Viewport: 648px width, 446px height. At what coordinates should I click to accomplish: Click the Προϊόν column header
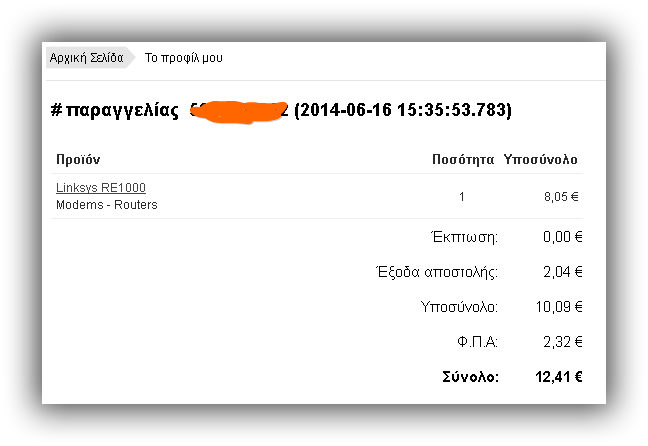(x=78, y=160)
